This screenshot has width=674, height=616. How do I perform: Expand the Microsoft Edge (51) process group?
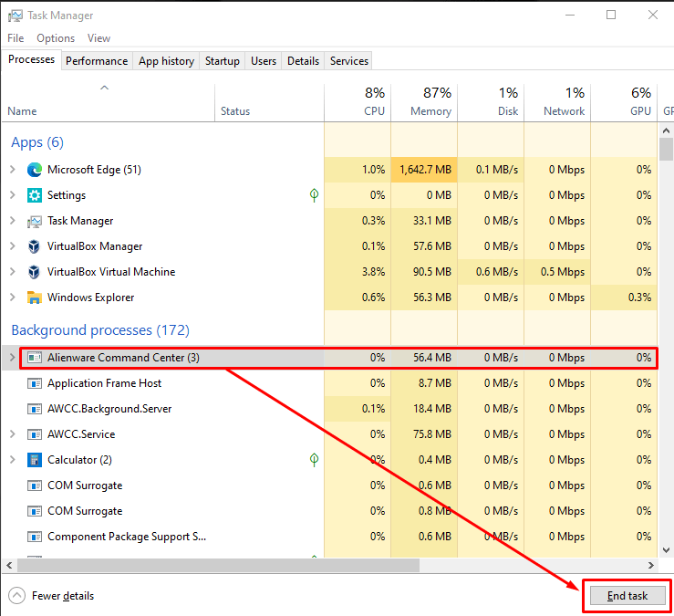[x=13, y=170]
